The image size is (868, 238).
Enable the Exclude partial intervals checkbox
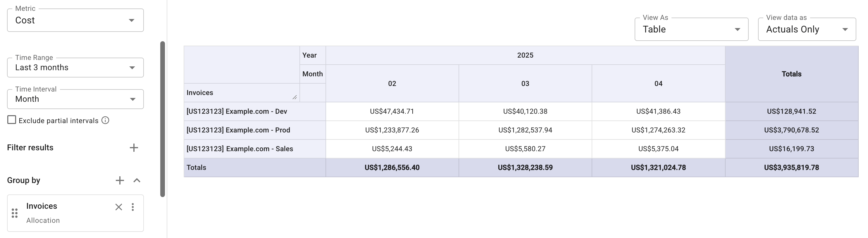click(12, 119)
